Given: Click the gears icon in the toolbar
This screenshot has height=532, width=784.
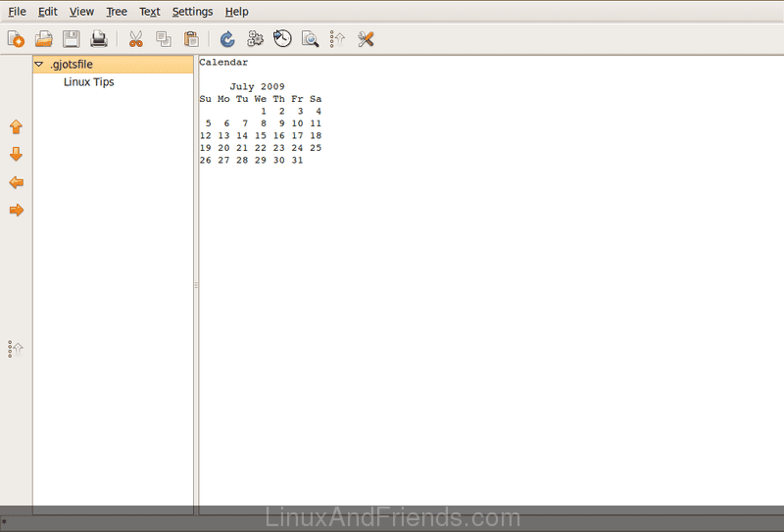Looking at the screenshot, I should point(255,38).
